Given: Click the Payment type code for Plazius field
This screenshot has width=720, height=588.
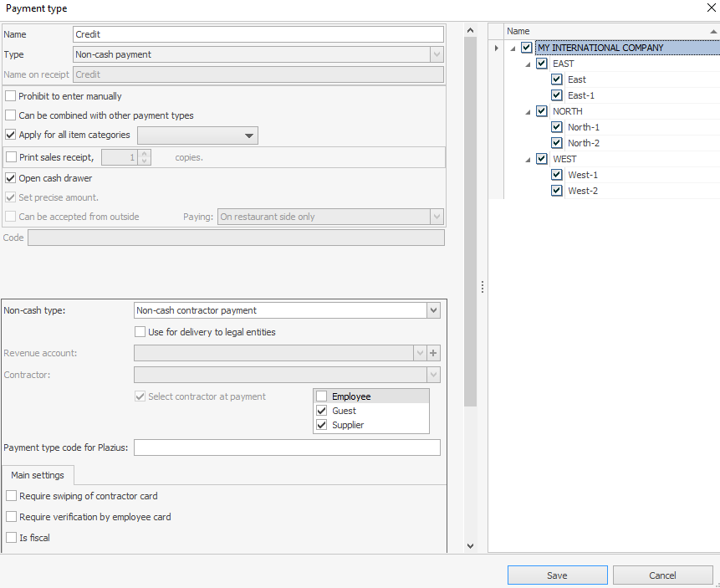Looking at the screenshot, I should pos(287,447).
